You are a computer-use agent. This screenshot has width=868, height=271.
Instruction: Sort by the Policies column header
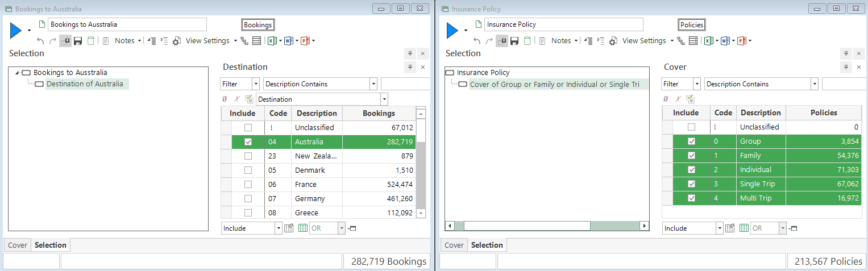pyautogui.click(x=824, y=113)
